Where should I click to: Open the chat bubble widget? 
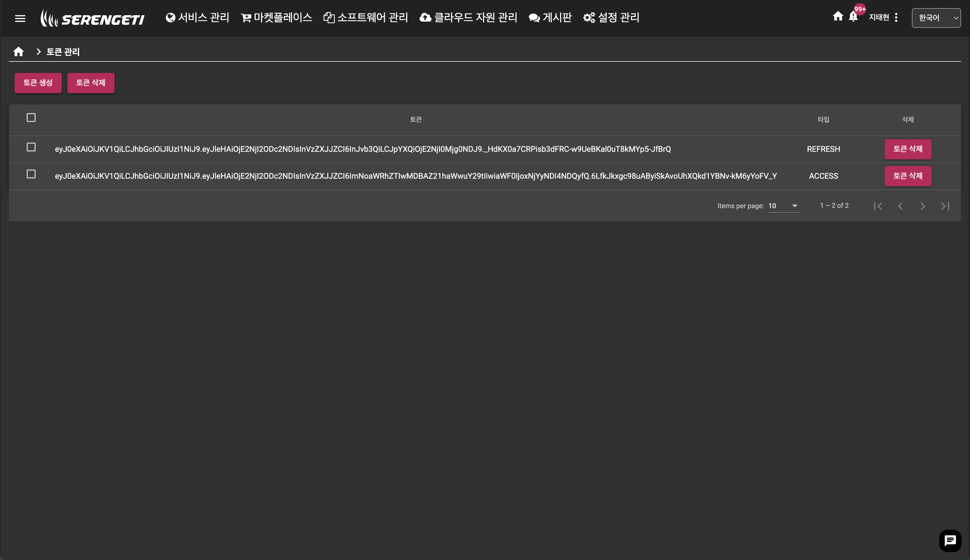tap(950, 540)
